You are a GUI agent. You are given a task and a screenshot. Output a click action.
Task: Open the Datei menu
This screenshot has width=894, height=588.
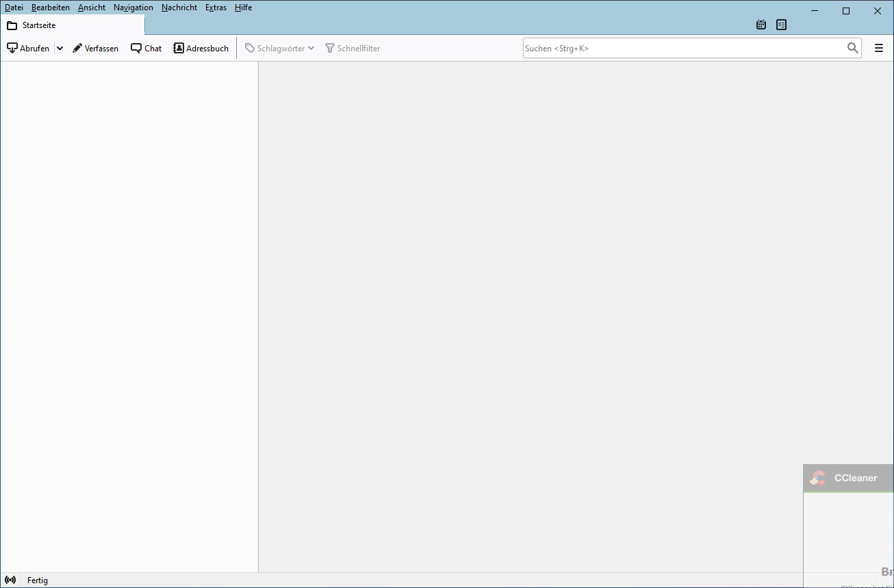coord(14,8)
